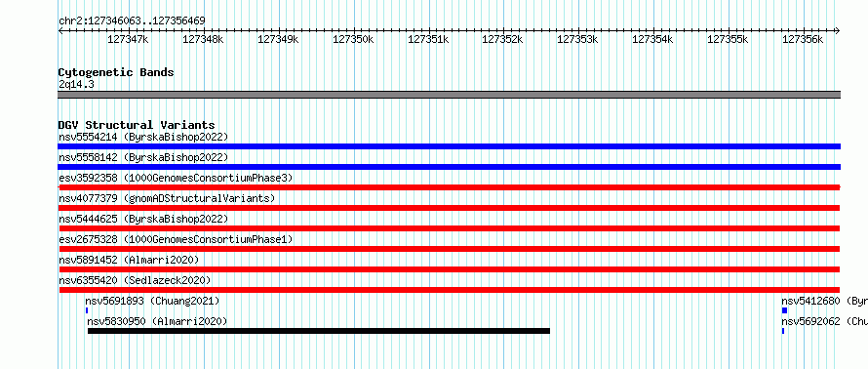
Task: Click the blue square under nsv5412680
Action: coord(784,310)
